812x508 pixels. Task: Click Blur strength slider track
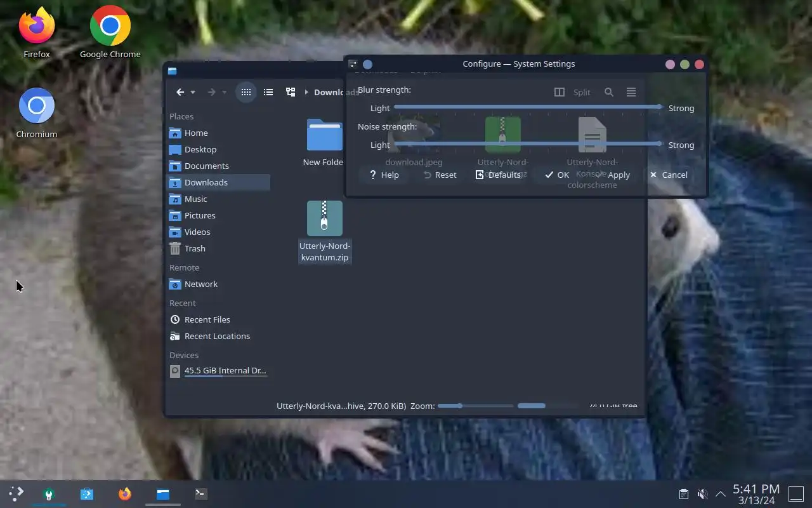point(528,108)
